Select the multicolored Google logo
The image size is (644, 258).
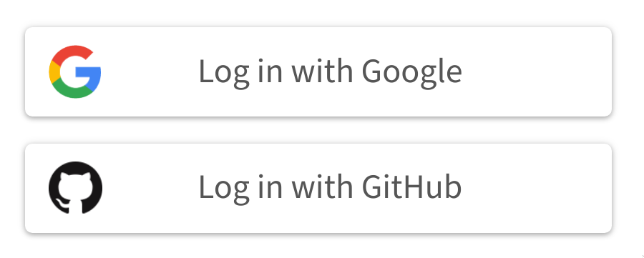(74, 71)
